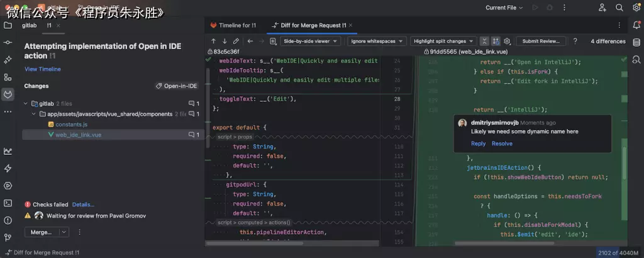Click Reply under dmitriysmirnovjb's comment
Image resolution: width=644 pixels, height=258 pixels.
(x=478, y=143)
